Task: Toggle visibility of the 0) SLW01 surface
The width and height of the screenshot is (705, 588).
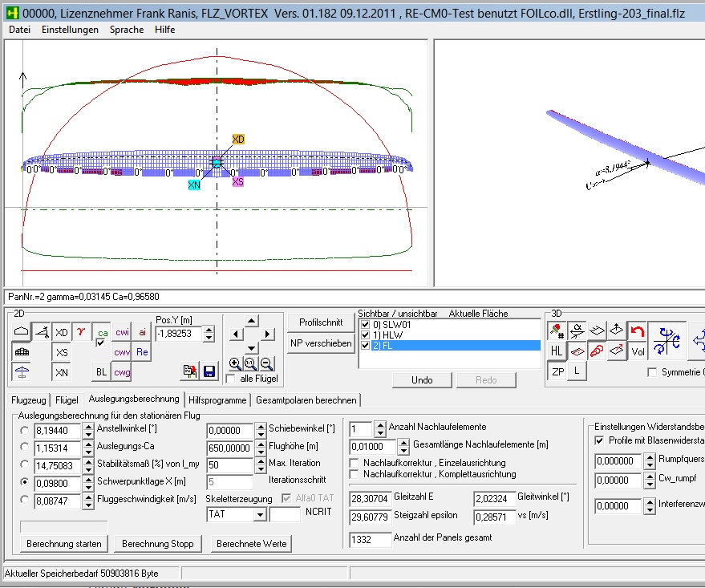Action: tap(366, 324)
